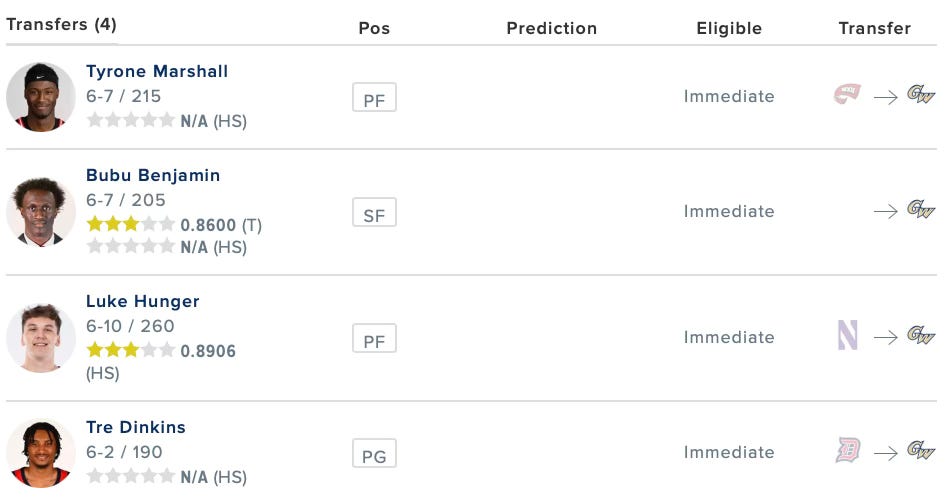Go to Luke Hunger's profile link
This screenshot has height=504, width=950.
tap(143, 301)
